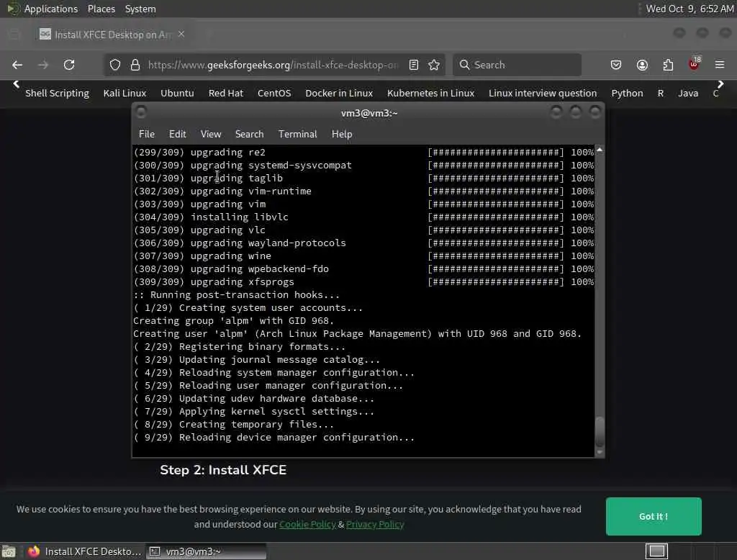Viewport: 737px width, 560px height.
Task: Open the Ubuntu topic link
Action: (x=177, y=93)
